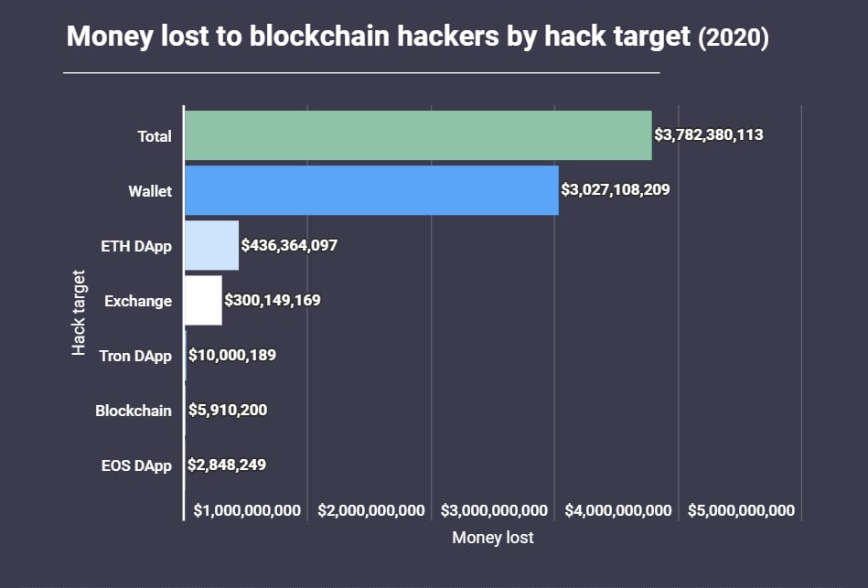Select the Total category label

[155, 136]
